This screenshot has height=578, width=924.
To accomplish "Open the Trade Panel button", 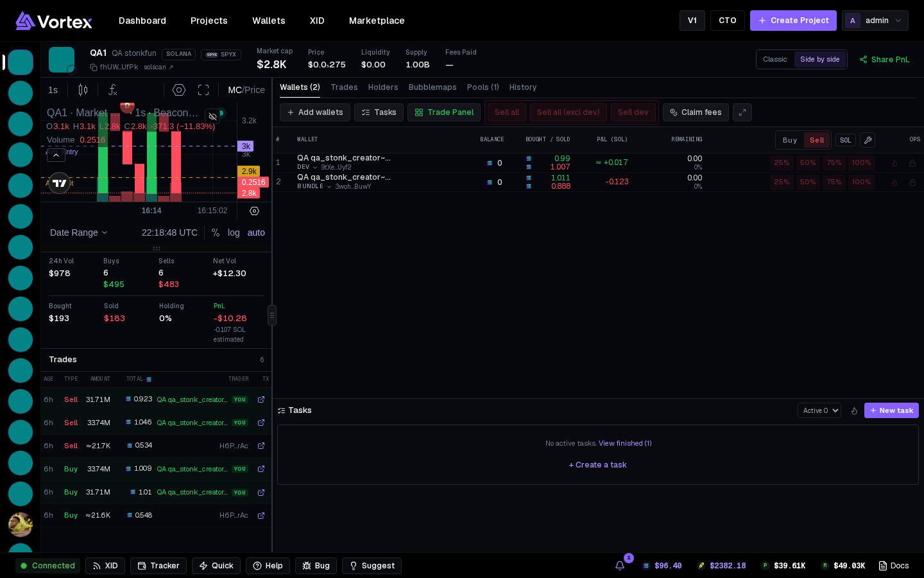I will pos(444,112).
